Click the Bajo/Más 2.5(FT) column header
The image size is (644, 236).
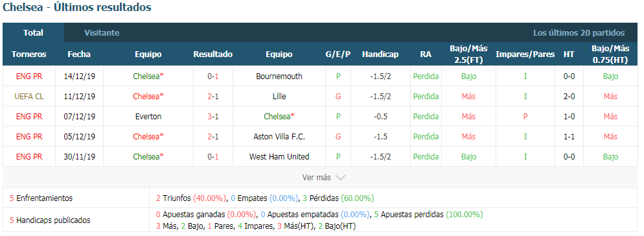click(x=468, y=54)
